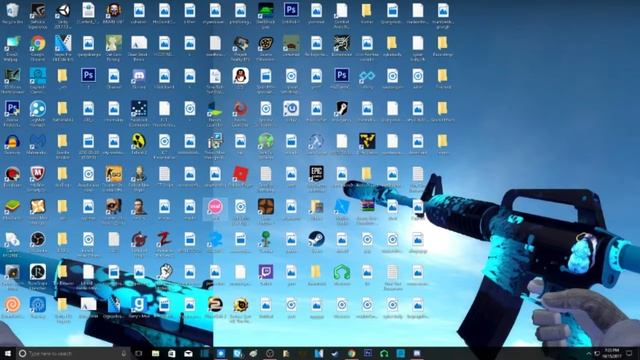The image size is (640, 360).
Task: Select the Discord desktop shortcut
Action: click(139, 76)
